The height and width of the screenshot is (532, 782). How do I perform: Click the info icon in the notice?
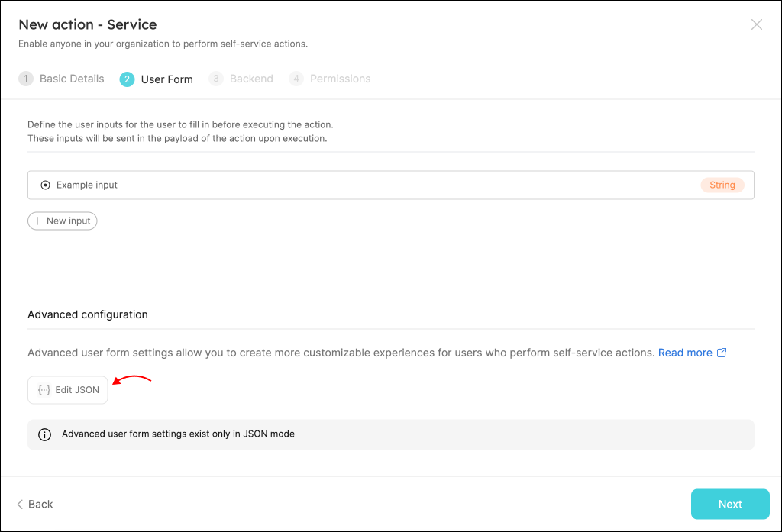[x=45, y=434]
